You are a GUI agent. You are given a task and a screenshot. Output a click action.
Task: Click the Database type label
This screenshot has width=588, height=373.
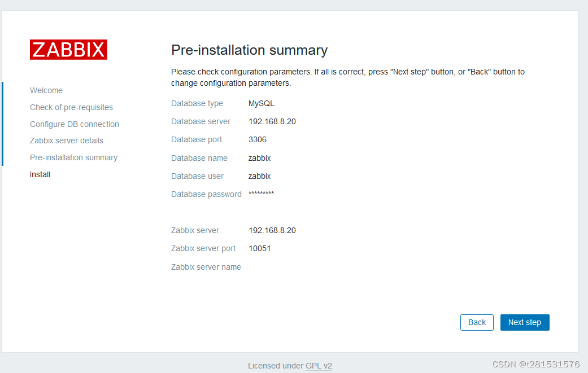197,103
